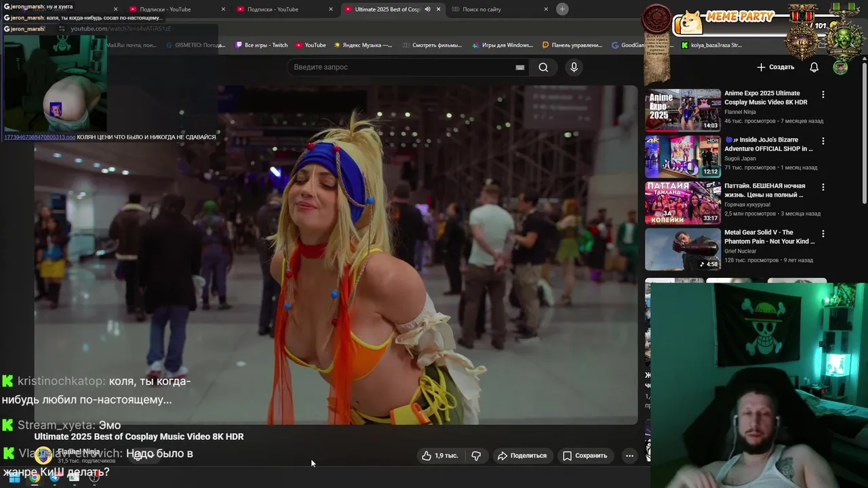Click the search magnifier button
Viewport: 868px width, 488px height.
pos(543,67)
